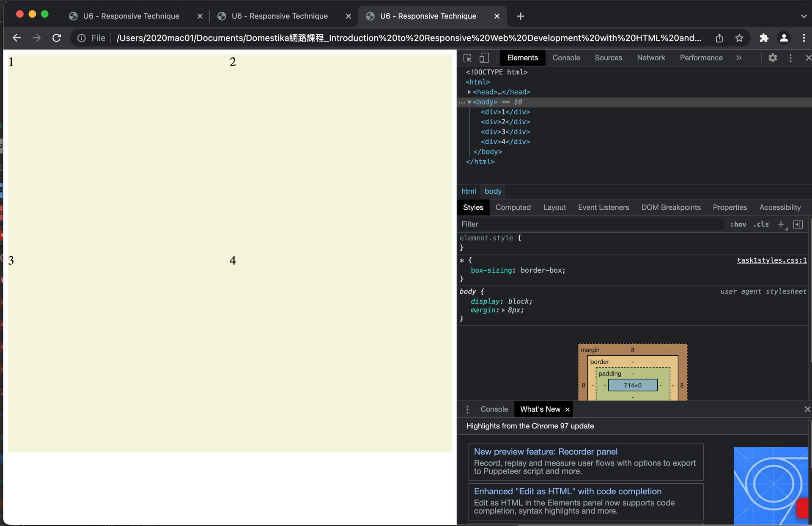This screenshot has height=526, width=812.
Task: Show more DevTools tabs chevron
Action: tap(739, 58)
